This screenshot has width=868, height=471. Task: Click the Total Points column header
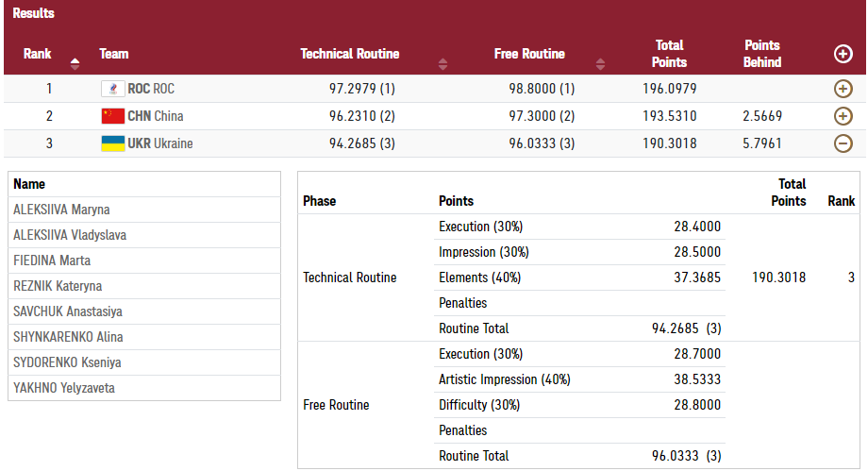(669, 54)
